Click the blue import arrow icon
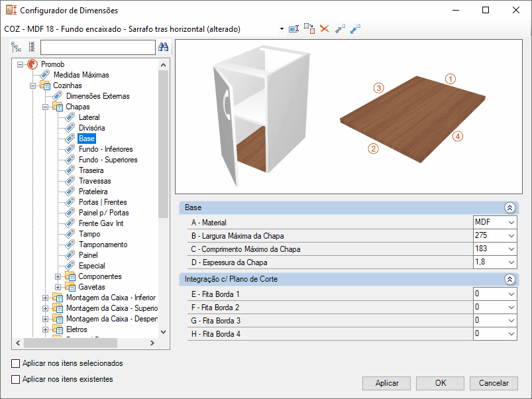Viewport: 532px width, 399px height. [355, 29]
